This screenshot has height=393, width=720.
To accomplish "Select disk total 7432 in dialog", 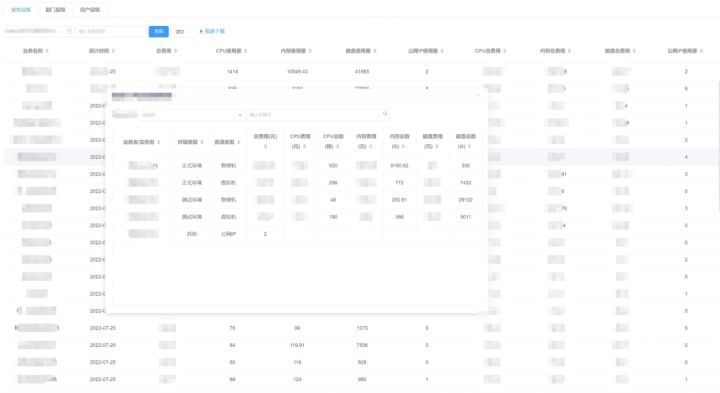I will coord(465,183).
